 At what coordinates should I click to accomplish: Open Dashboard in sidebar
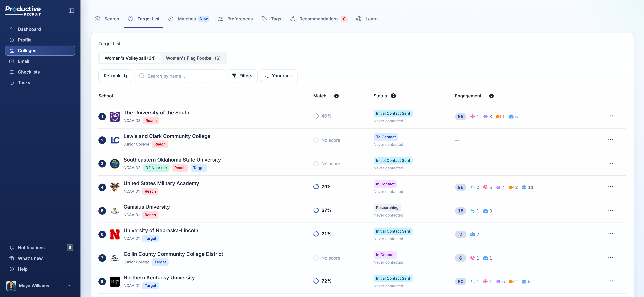pyautogui.click(x=40, y=29)
